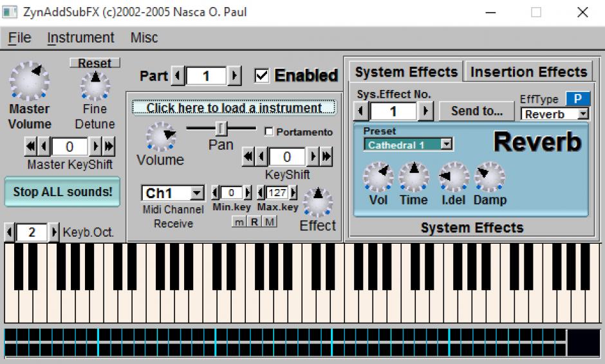
Task: Click the blue P button
Action: click(x=577, y=98)
